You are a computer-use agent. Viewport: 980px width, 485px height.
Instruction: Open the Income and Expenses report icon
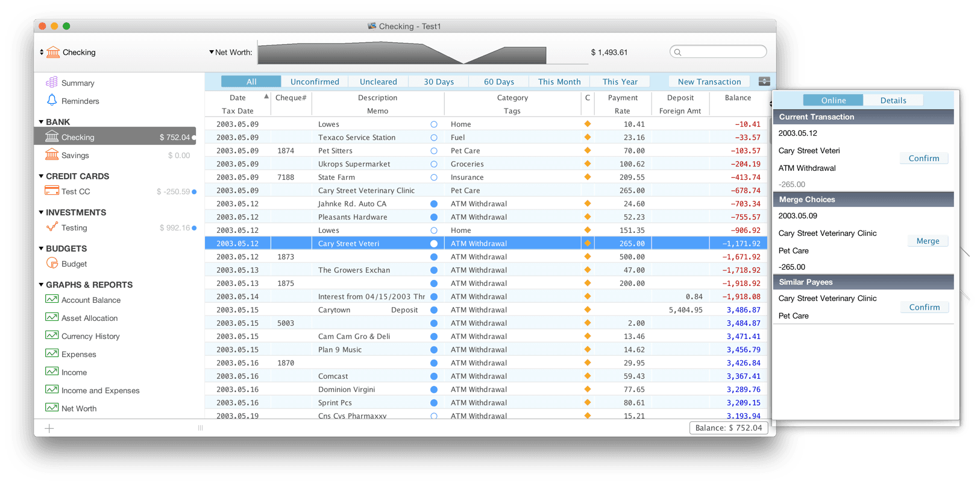pyautogui.click(x=52, y=390)
